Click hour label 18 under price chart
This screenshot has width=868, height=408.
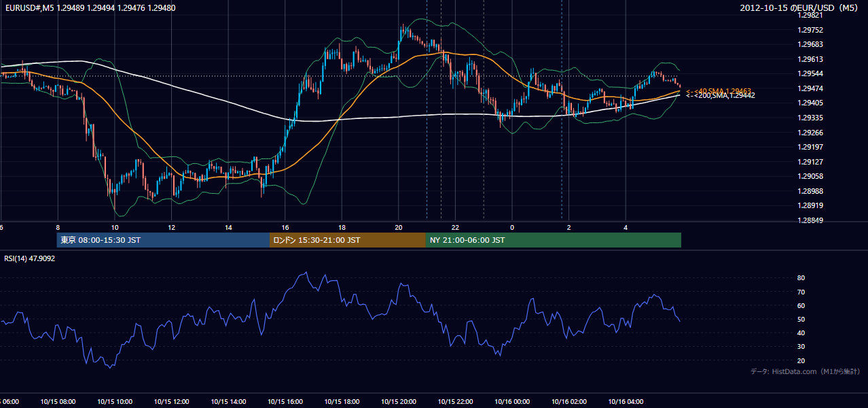pyautogui.click(x=342, y=228)
